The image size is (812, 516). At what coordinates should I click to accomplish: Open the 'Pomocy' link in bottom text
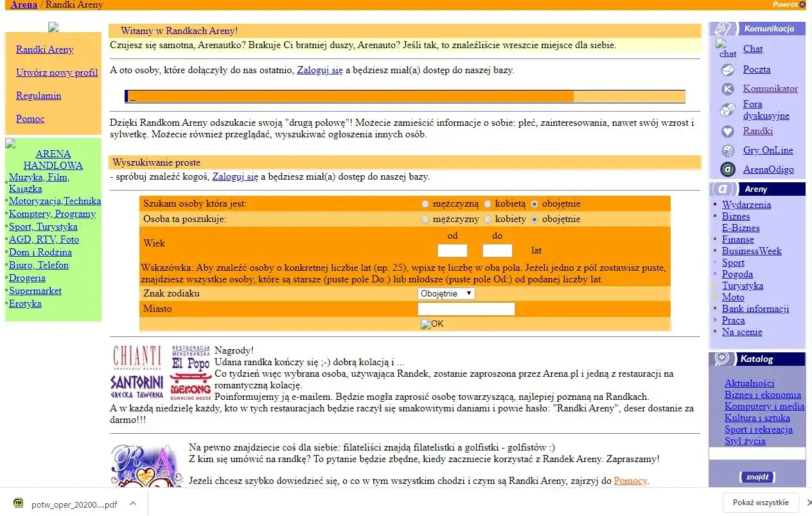[x=630, y=481]
